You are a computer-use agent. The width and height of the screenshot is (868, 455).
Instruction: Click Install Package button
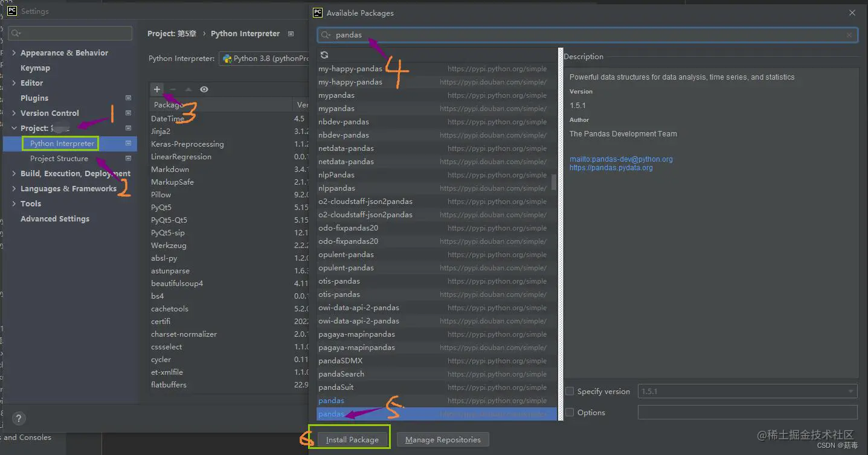(352, 439)
